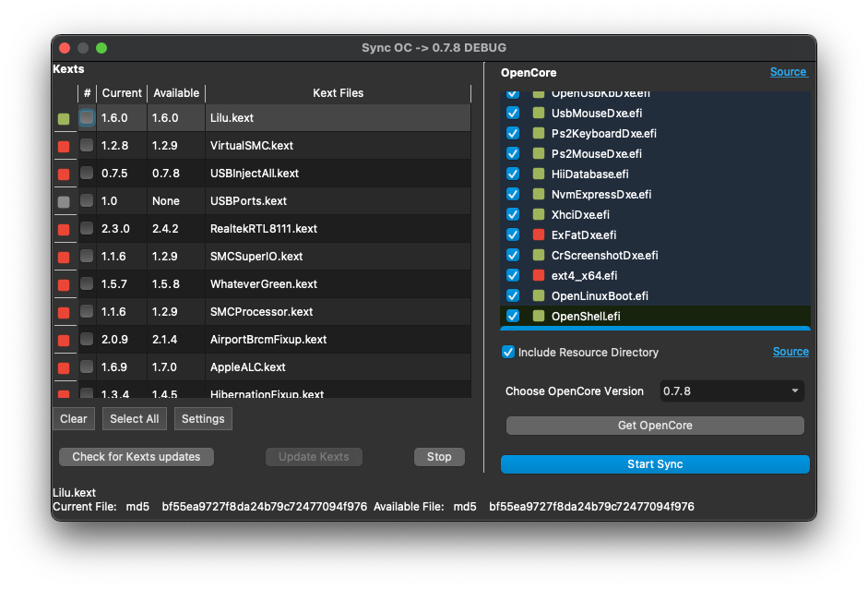Tick the checkbox for VirtualSMC.kext
The height and width of the screenshot is (589, 868).
click(x=87, y=145)
